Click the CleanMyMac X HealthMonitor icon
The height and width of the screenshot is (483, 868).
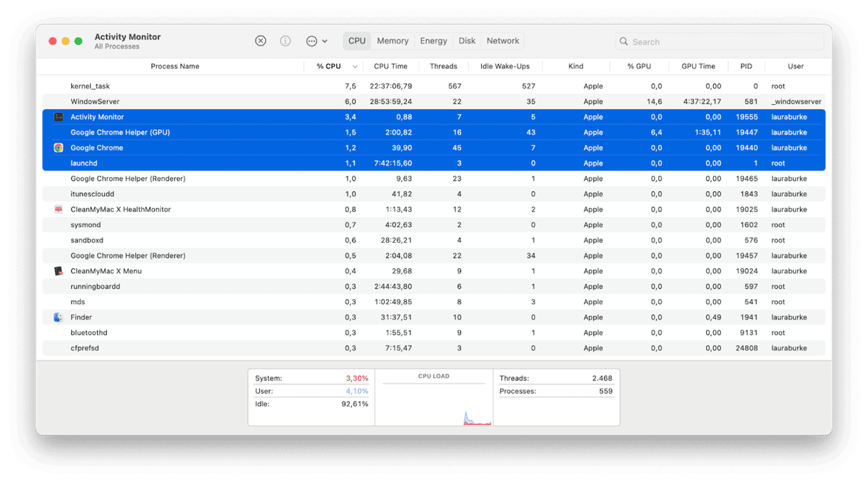click(x=58, y=209)
